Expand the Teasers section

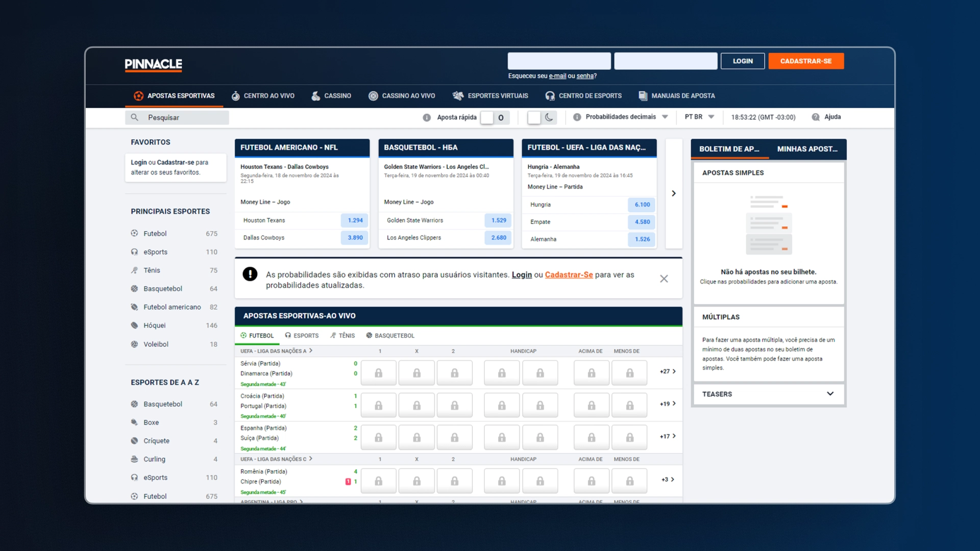coord(769,394)
